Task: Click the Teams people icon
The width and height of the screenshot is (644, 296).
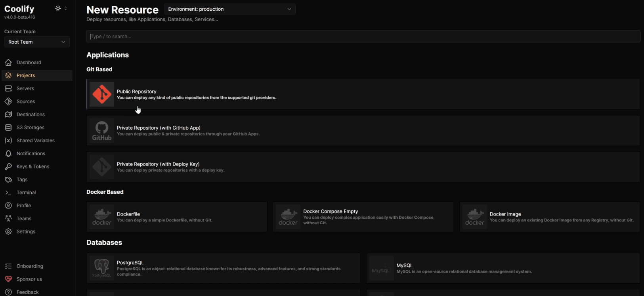Action: pyautogui.click(x=8, y=219)
